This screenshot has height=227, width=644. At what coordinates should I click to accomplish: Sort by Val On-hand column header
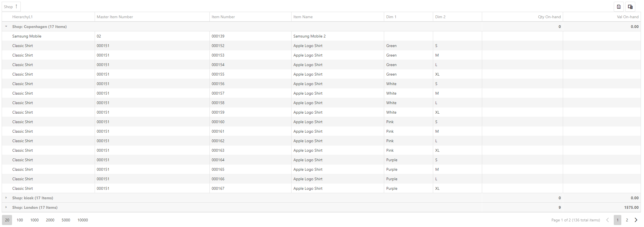602,17
